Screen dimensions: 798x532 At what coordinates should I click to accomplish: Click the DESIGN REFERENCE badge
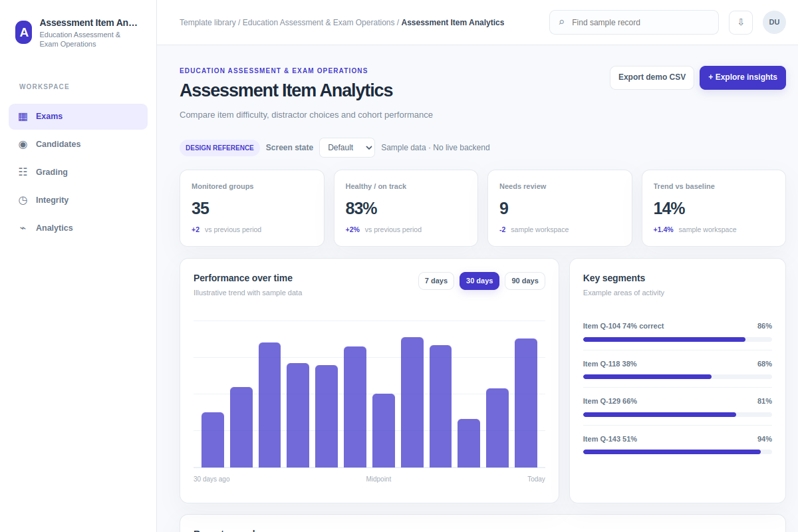[219, 148]
